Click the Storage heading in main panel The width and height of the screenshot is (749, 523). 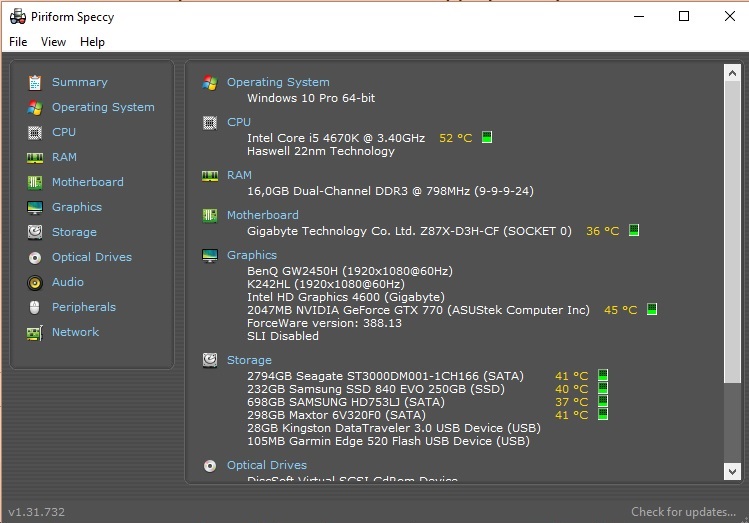[x=249, y=360]
